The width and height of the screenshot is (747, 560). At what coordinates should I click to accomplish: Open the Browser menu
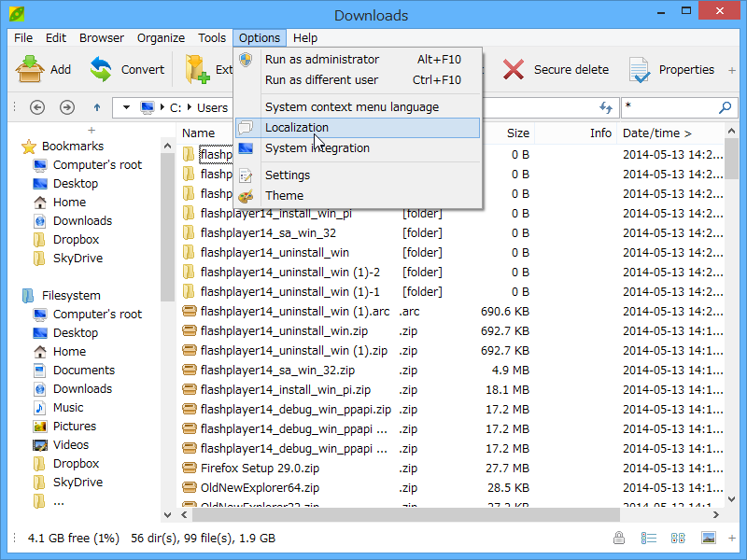pyautogui.click(x=102, y=37)
